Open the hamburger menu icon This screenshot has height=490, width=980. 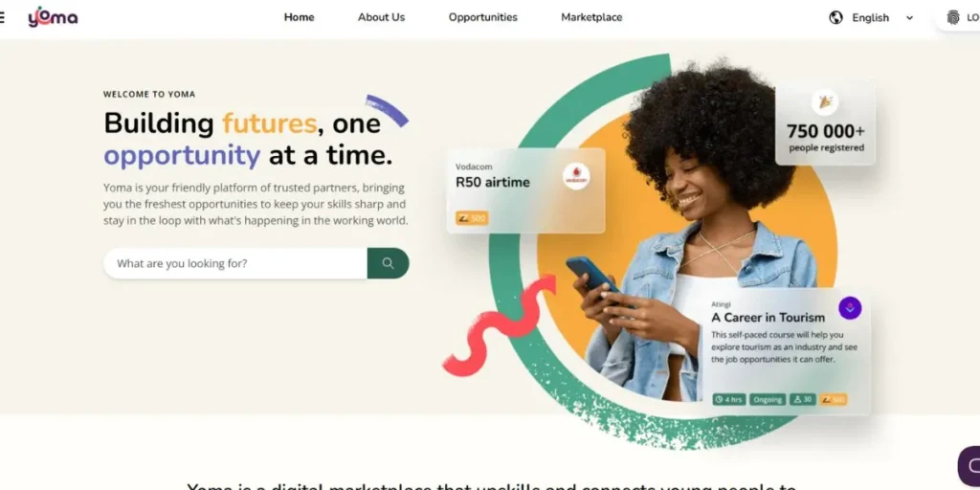tap(2, 17)
